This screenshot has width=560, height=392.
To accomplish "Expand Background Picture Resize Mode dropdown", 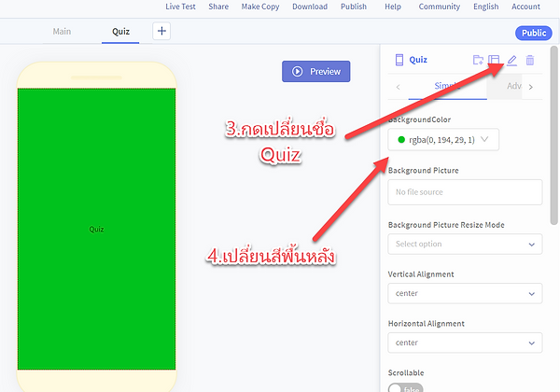I will (x=465, y=245).
